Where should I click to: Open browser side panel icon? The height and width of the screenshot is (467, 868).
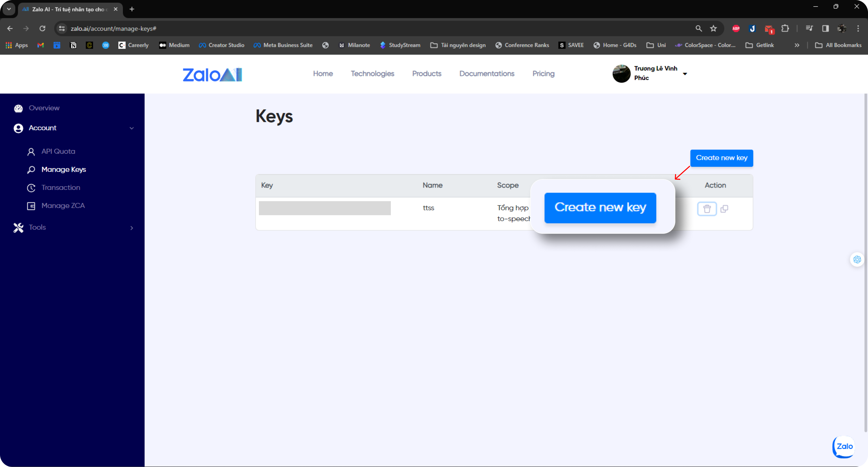click(x=825, y=28)
